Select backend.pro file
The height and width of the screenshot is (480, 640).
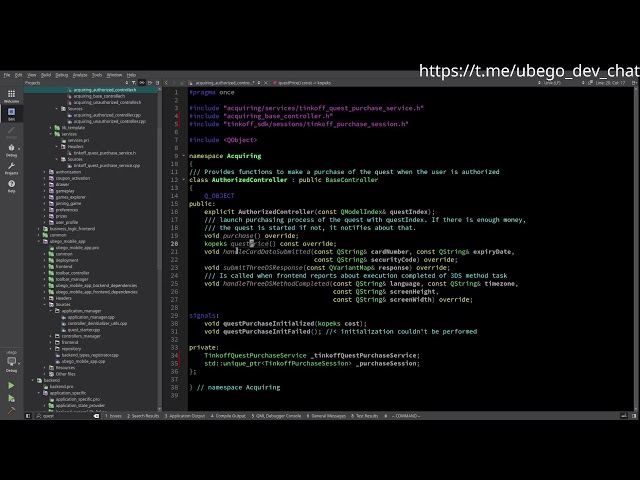[x=61, y=387]
